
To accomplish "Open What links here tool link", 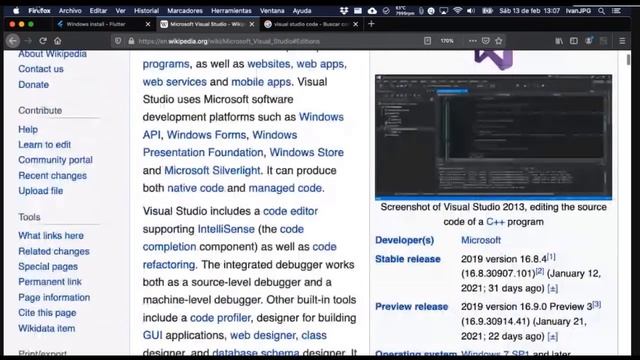I will click(x=51, y=236).
